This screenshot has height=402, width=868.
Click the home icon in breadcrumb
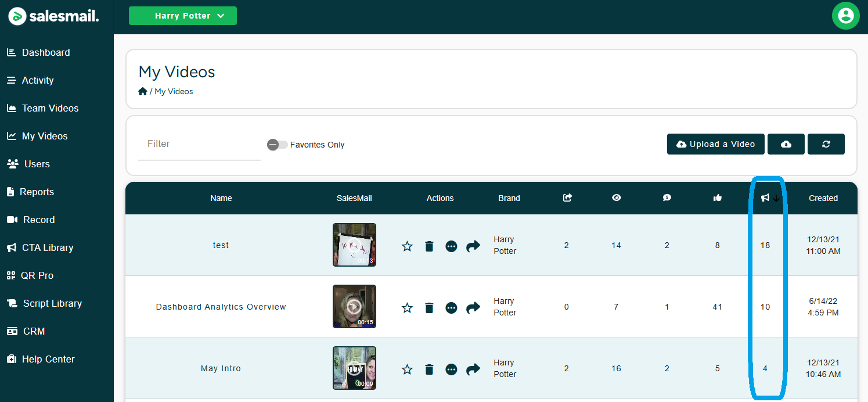(143, 91)
